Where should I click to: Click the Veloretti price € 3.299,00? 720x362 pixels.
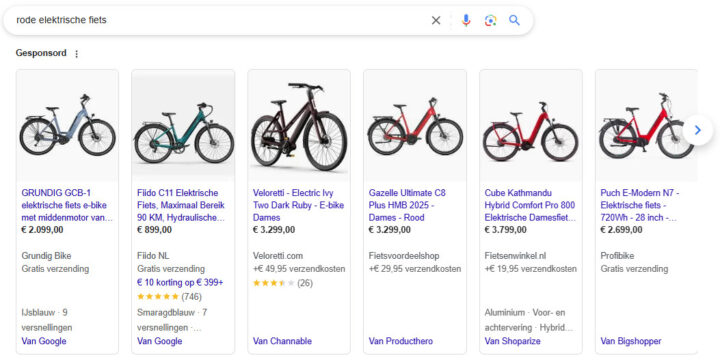[x=274, y=230]
